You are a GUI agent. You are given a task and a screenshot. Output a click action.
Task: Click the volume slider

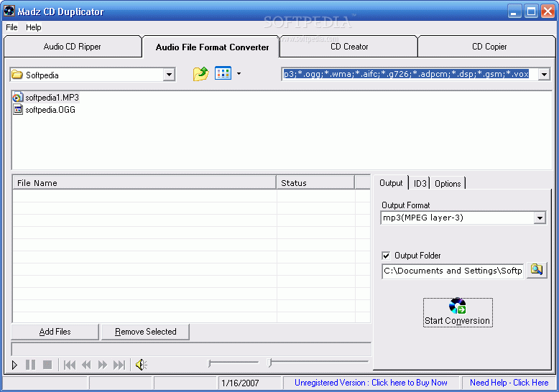tap(233, 363)
